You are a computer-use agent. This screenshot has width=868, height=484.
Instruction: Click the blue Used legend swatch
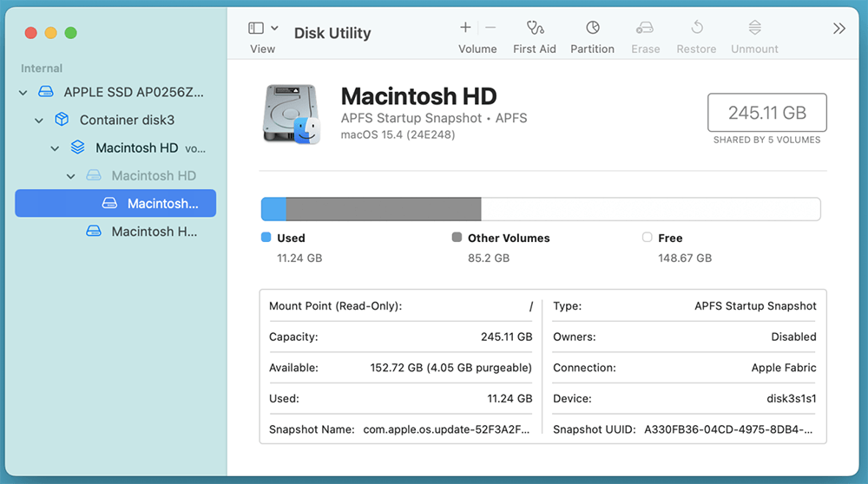point(266,238)
